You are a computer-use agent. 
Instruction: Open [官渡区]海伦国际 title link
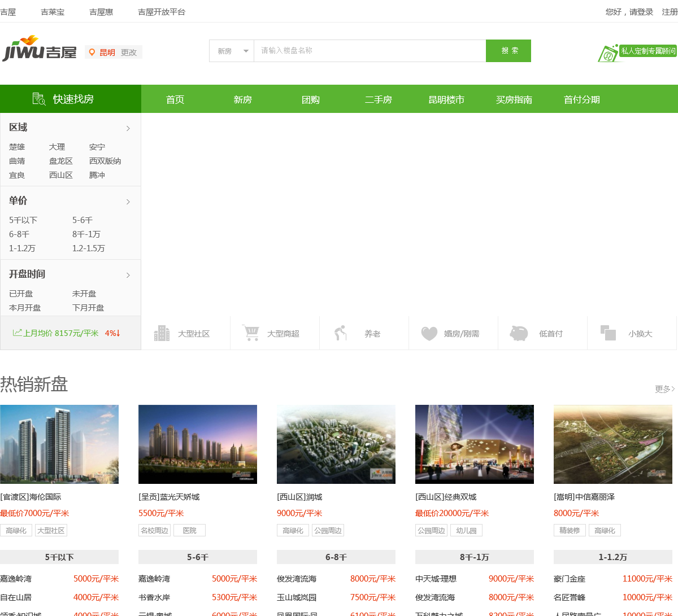31,497
